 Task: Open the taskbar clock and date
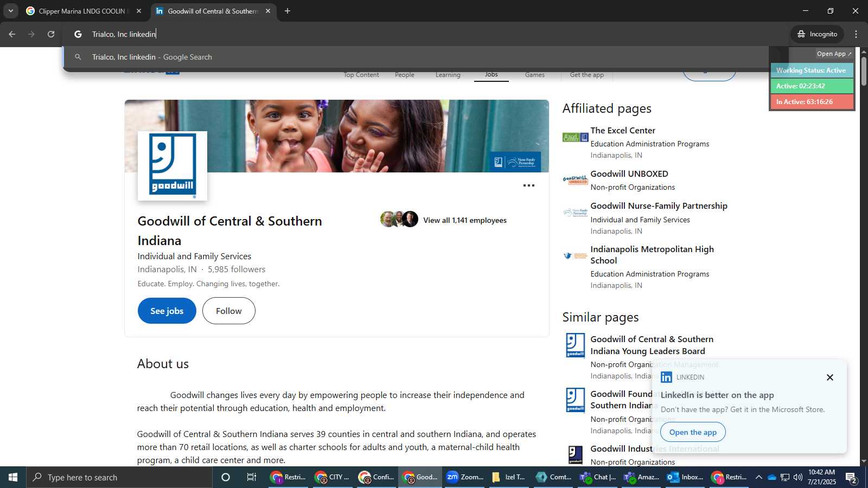[822, 477]
